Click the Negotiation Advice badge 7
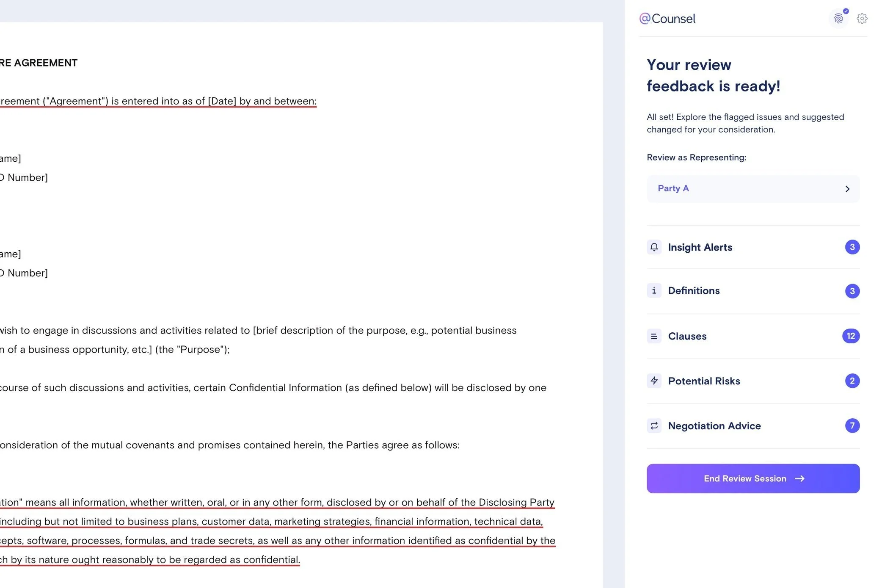 [852, 425]
